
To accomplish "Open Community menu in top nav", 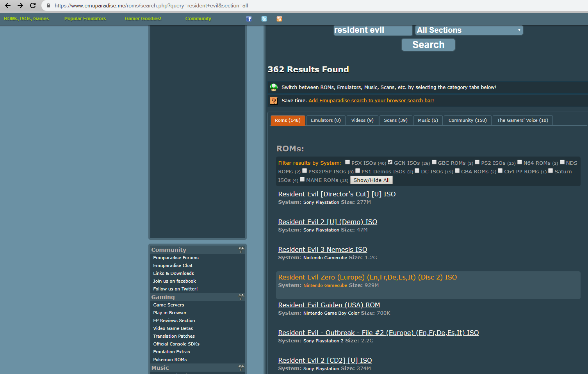I will [198, 19].
